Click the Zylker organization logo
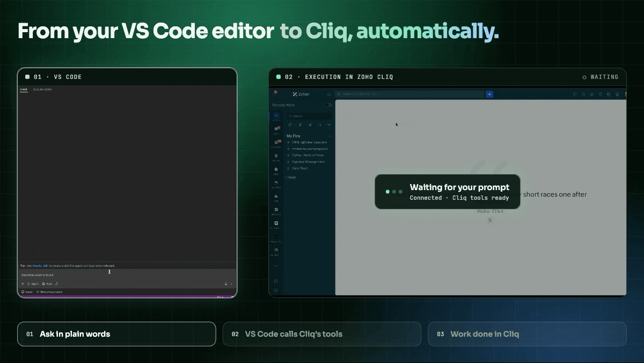This screenshot has height=363, width=644. (302, 94)
